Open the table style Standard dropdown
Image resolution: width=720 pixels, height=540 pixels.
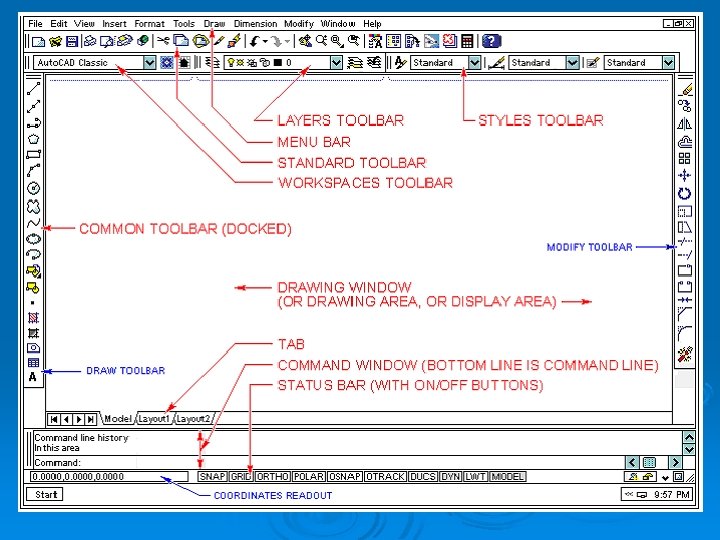click(669, 62)
